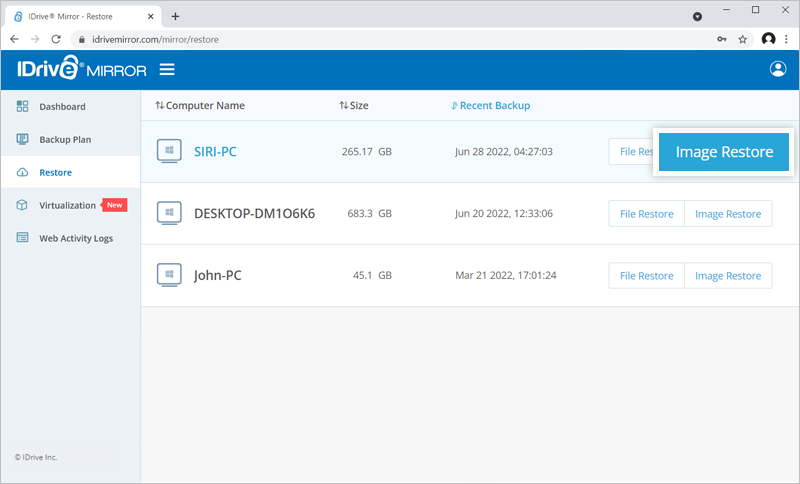The width and height of the screenshot is (800, 484).
Task: Click the Jun 28 2022, 04:27:03 backup date
Action: (x=504, y=151)
